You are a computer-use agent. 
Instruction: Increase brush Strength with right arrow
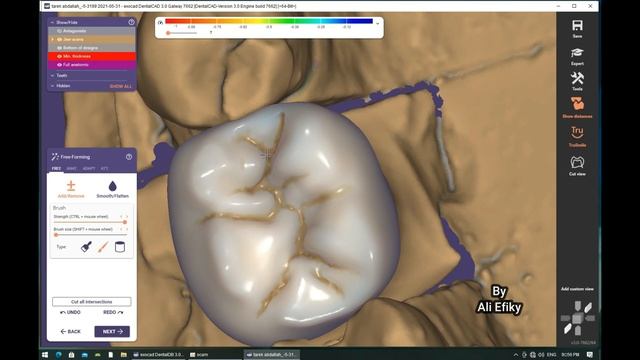(x=127, y=217)
